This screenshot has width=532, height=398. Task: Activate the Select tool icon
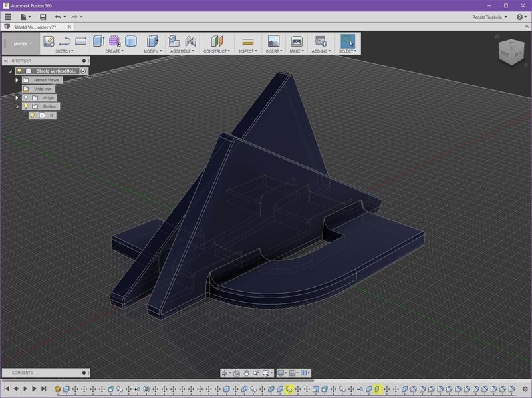pyautogui.click(x=348, y=41)
